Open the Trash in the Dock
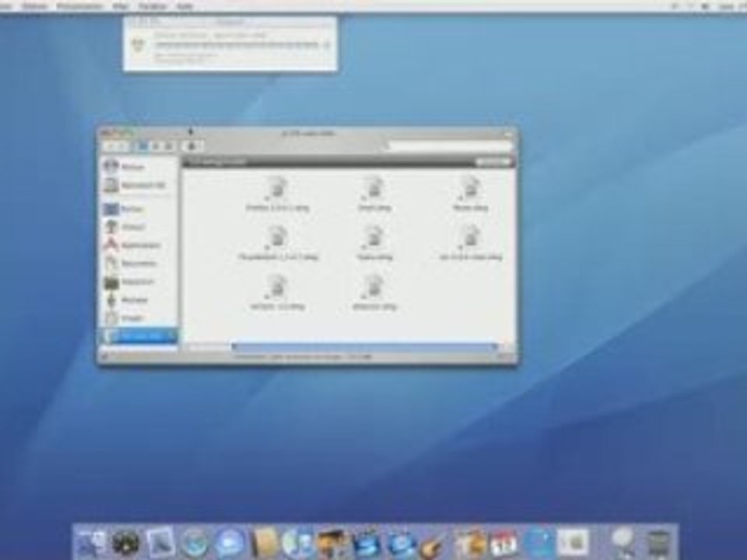This screenshot has height=560, width=747. point(659,543)
